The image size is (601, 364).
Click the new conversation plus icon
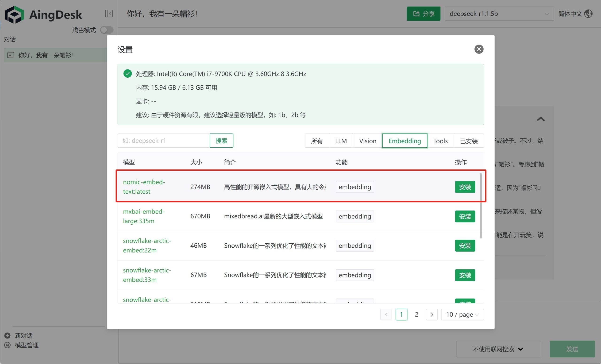(8, 335)
